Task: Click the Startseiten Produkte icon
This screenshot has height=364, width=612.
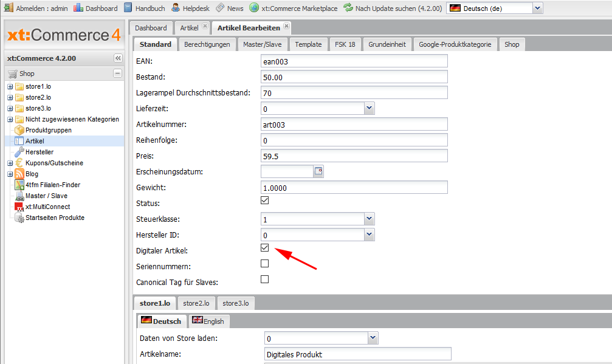Action: 19,218
